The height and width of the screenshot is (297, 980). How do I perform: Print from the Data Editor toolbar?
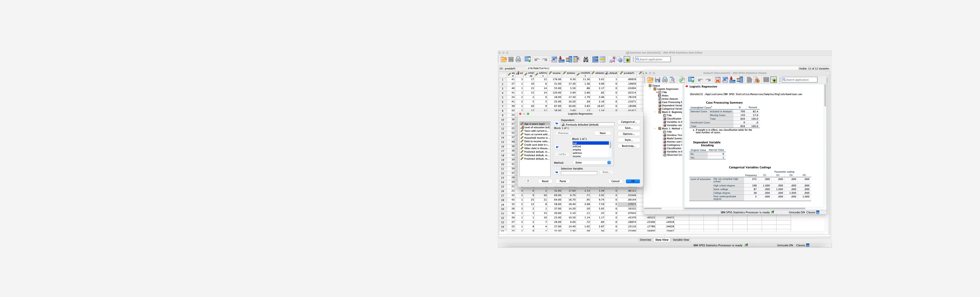click(519, 59)
